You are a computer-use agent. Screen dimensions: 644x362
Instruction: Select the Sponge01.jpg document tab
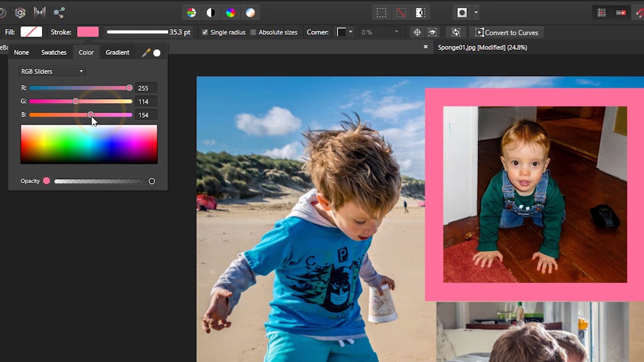(482, 47)
